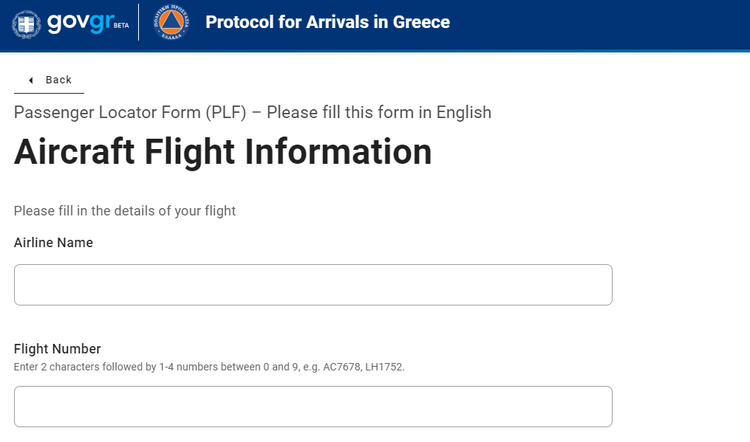Click the orange triangle Civil Protection logo
Viewport: 750px width, 442px height.
(x=171, y=22)
